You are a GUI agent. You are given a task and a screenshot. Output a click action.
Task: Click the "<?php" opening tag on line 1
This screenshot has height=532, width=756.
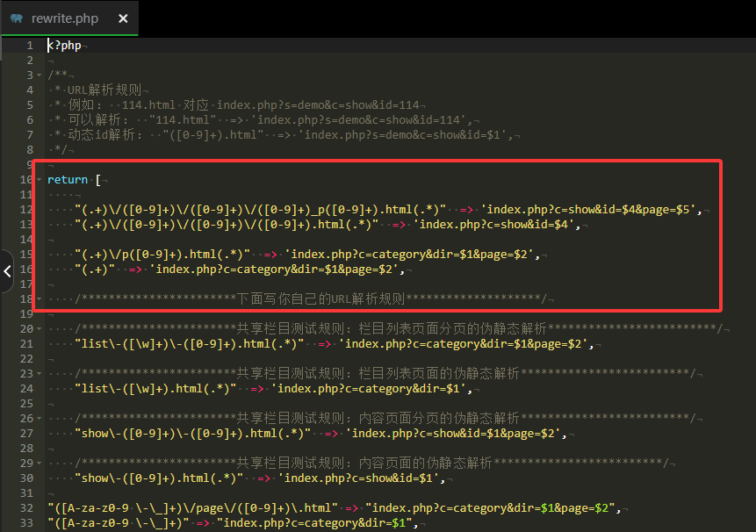(x=64, y=46)
